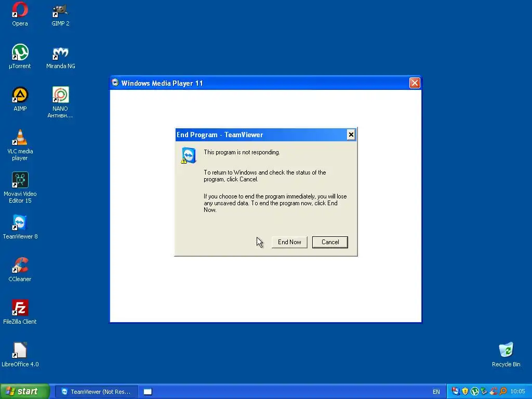The width and height of the screenshot is (532, 399).
Task: Click Cancel in the End Program dialog
Action: point(330,242)
